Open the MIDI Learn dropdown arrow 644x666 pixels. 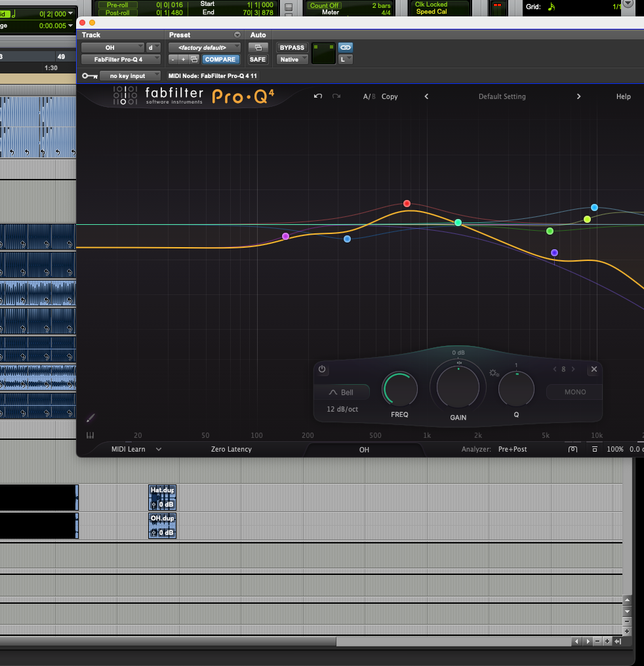159,449
